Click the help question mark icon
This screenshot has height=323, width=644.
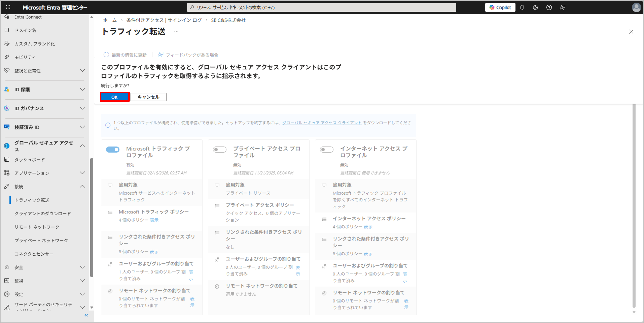click(549, 8)
